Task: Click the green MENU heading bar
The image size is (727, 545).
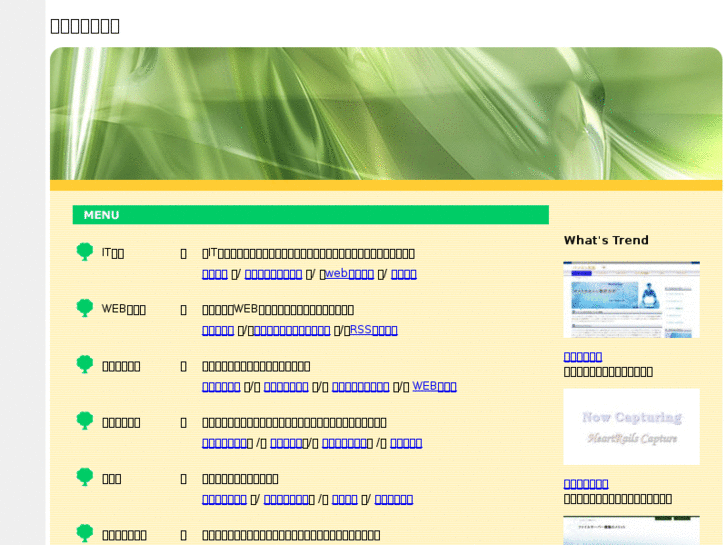Action: point(311,215)
